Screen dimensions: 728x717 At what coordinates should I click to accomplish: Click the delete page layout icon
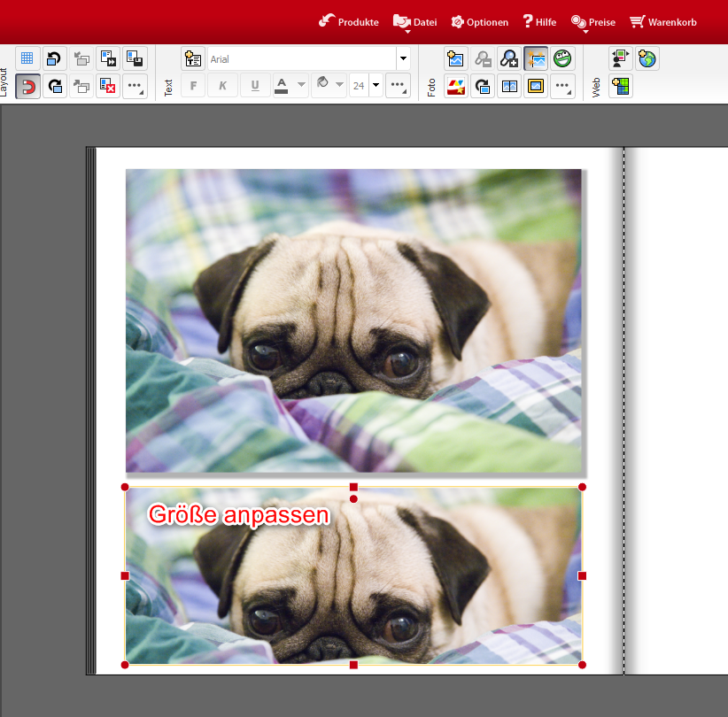pos(108,86)
